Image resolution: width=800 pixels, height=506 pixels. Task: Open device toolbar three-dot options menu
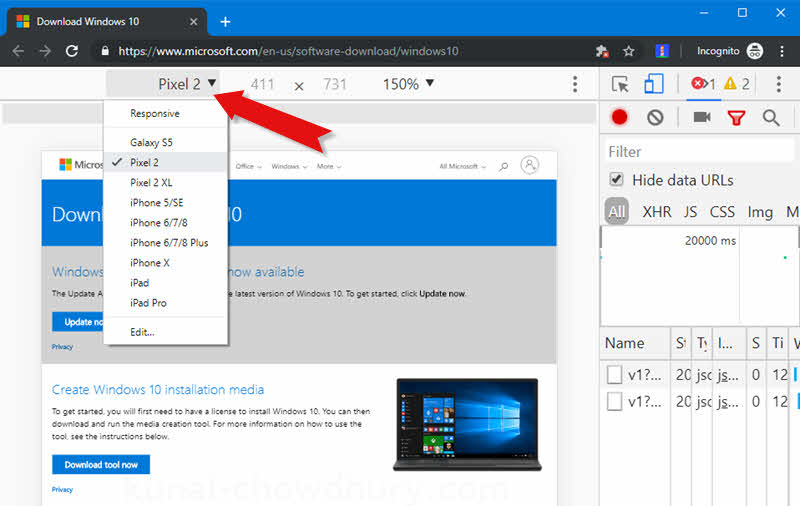(575, 84)
